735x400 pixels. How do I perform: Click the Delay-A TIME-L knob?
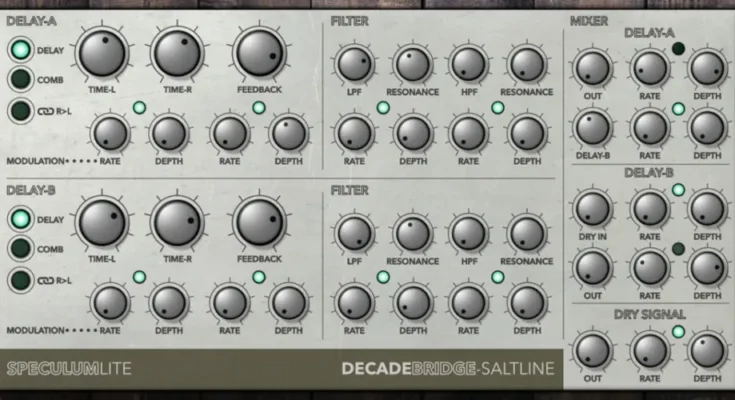click(103, 52)
